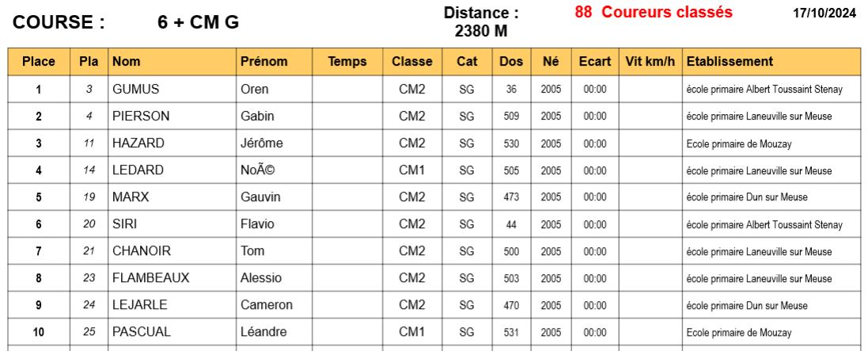Viewport: 868px width, 351px height.
Task: Click the Dos column header
Action: 511,62
